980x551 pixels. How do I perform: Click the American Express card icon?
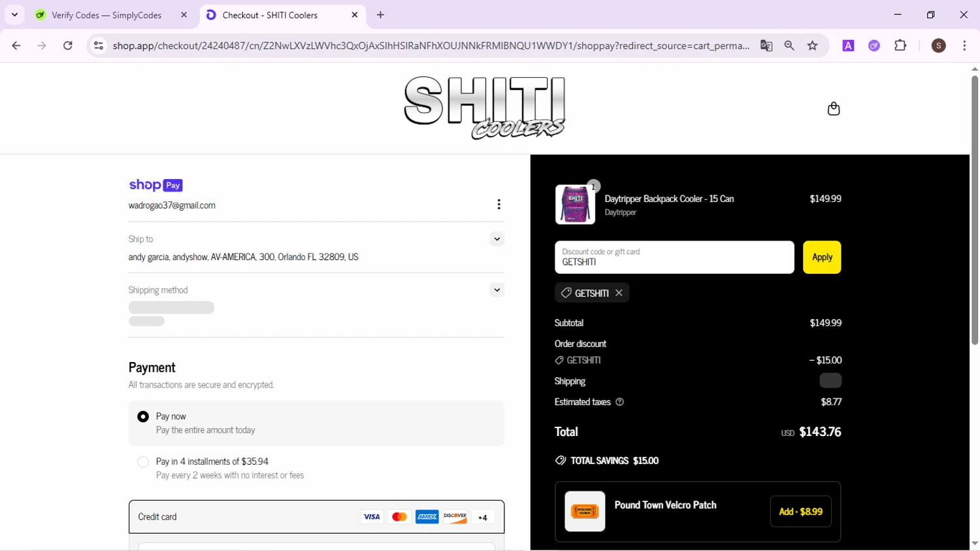pos(427,517)
